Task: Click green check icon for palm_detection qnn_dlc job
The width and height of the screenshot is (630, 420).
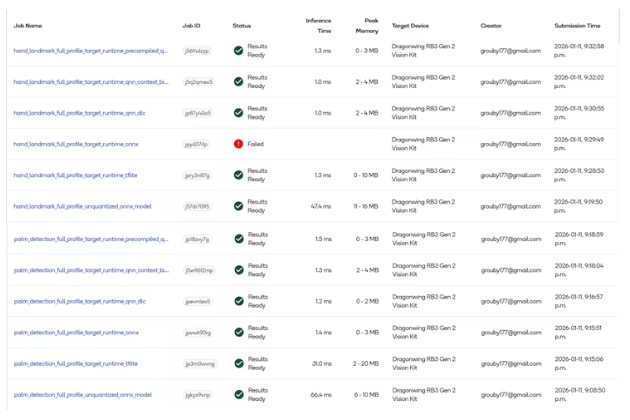Action: [x=238, y=301]
